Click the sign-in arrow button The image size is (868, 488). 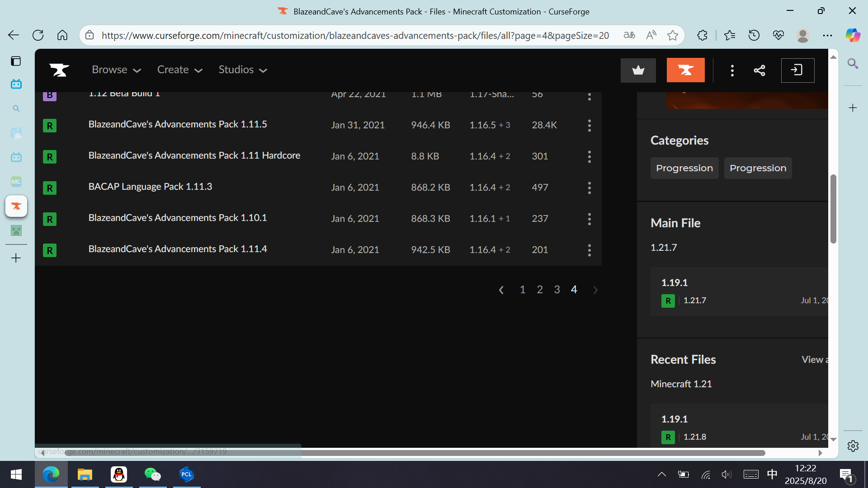(x=797, y=70)
